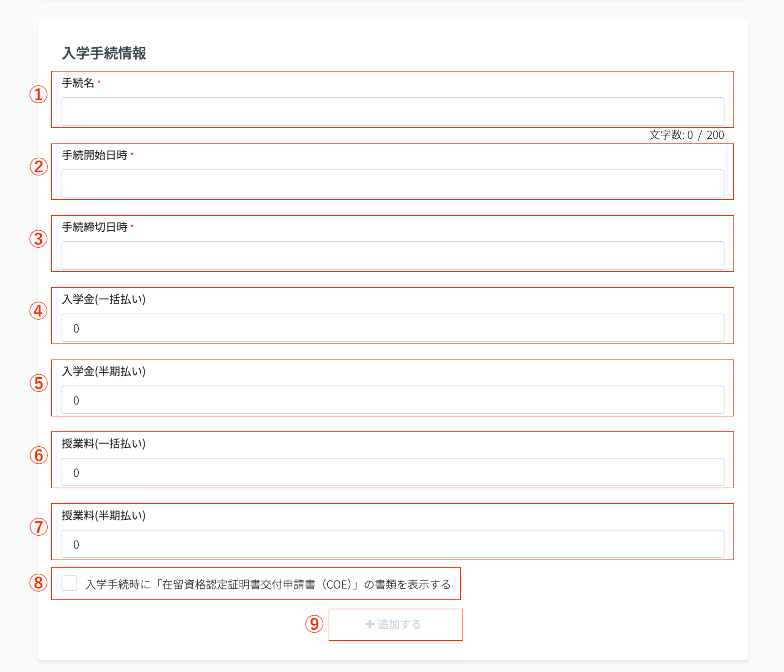
Task: Click the 手続名 field label
Action: click(78, 83)
